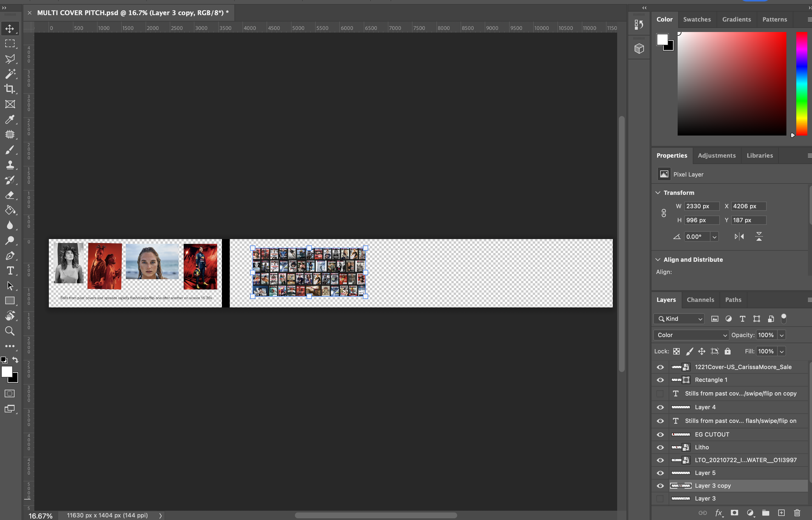Switch to the Channels tab in Layers panel
The image size is (812, 520).
pyautogui.click(x=700, y=299)
